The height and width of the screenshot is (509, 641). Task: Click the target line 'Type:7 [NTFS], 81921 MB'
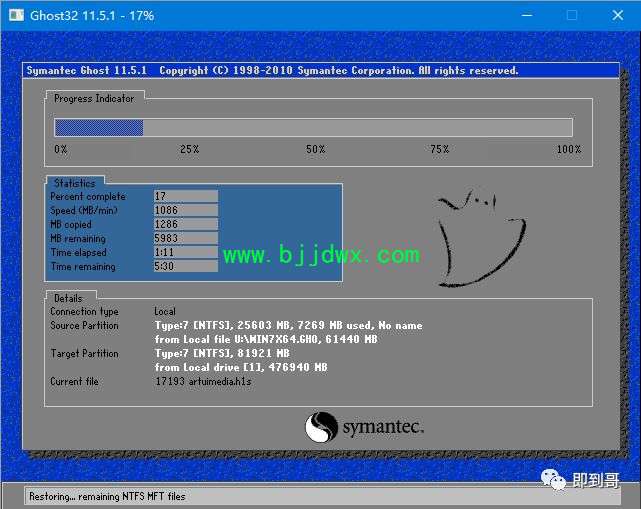coord(222,353)
